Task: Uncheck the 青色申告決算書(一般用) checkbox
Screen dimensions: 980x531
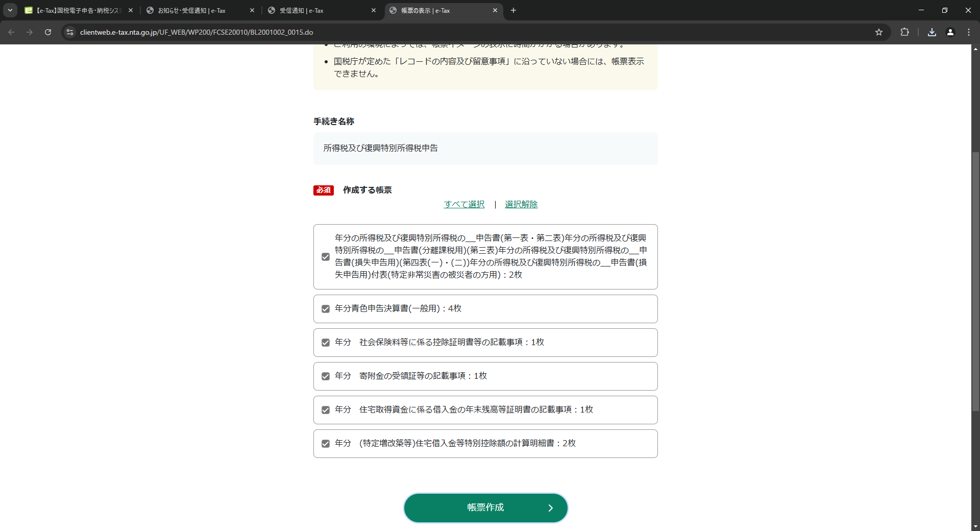Action: tap(326, 309)
